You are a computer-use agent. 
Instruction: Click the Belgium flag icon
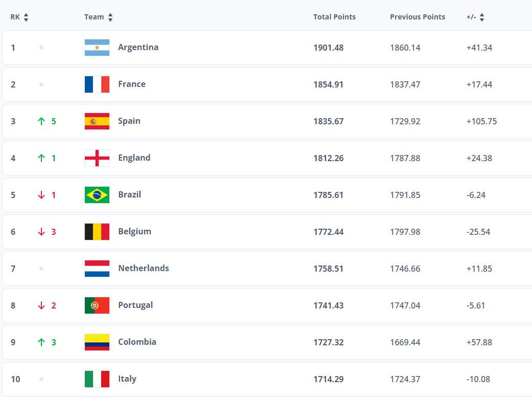pyautogui.click(x=97, y=231)
